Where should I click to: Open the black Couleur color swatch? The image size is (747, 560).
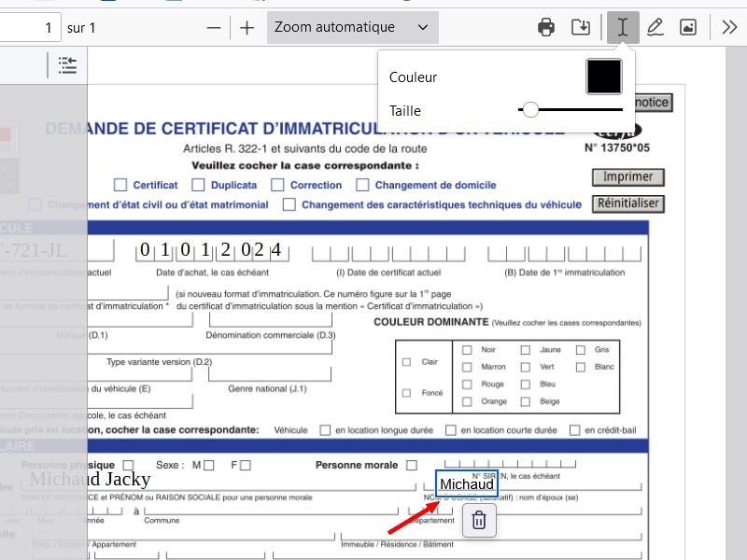tap(604, 77)
